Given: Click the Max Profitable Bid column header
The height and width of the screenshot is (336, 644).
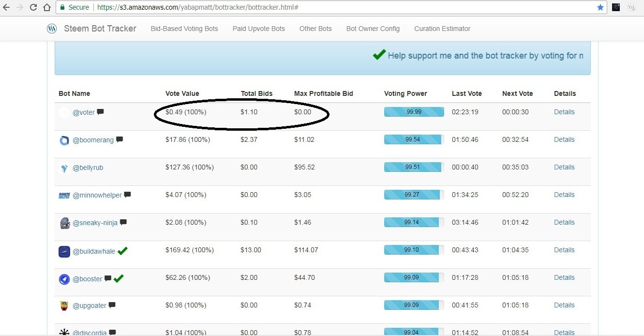Looking at the screenshot, I should 324,93.
